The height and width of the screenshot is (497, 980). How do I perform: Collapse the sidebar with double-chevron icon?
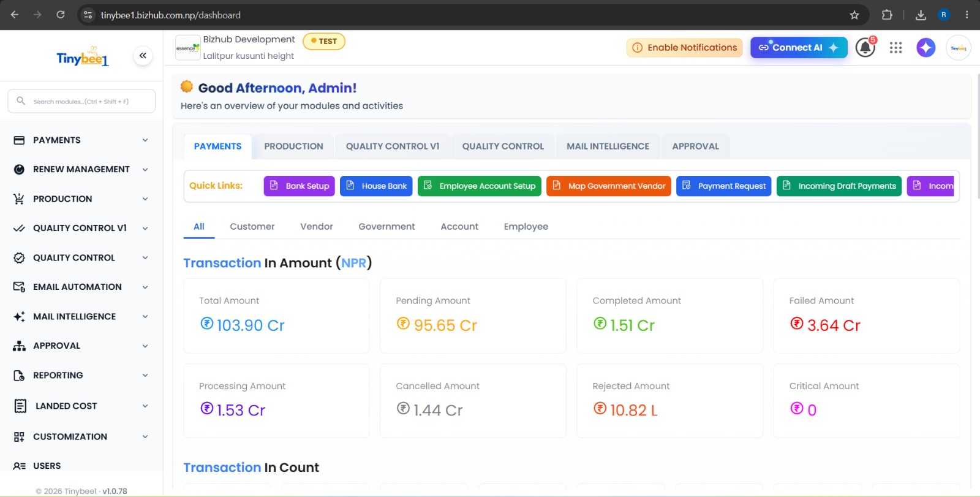[143, 56]
